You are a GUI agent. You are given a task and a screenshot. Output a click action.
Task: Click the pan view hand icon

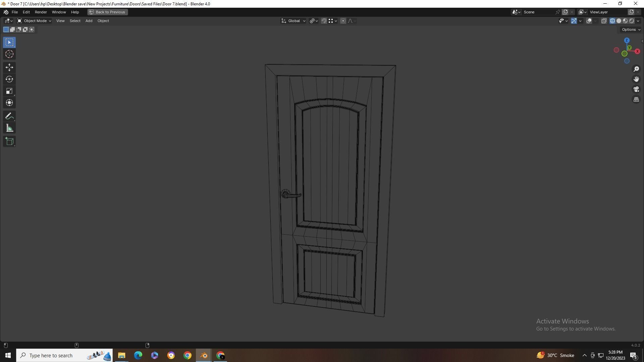(636, 79)
